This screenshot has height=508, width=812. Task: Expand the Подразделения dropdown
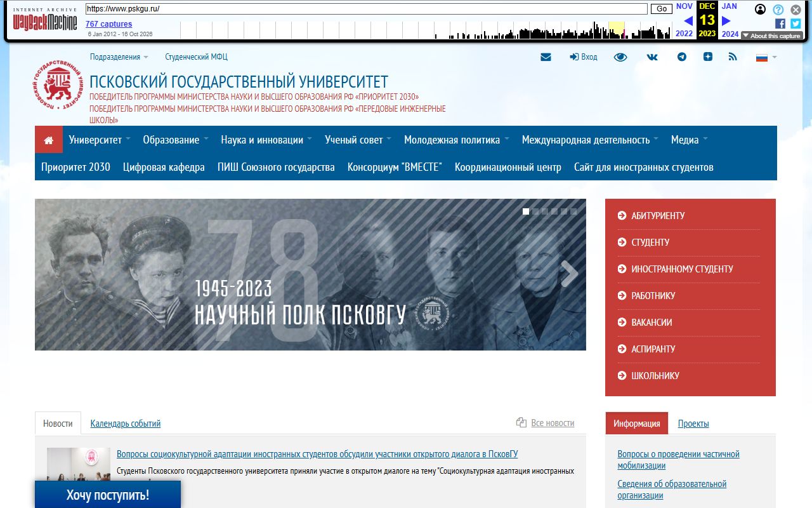(x=119, y=57)
